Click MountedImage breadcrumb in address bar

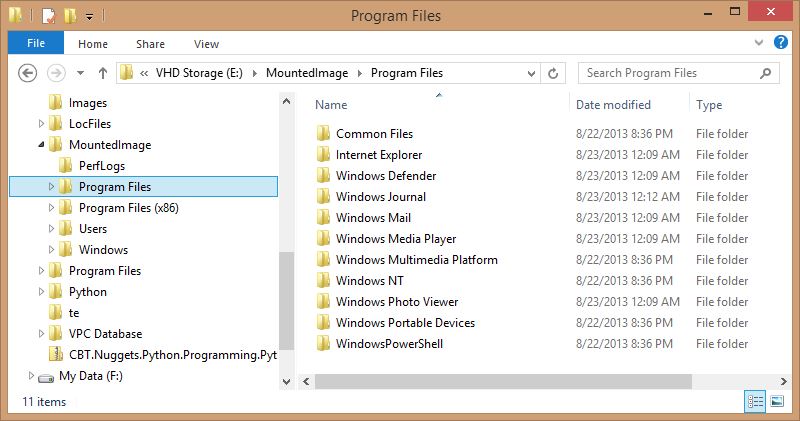[x=307, y=73]
